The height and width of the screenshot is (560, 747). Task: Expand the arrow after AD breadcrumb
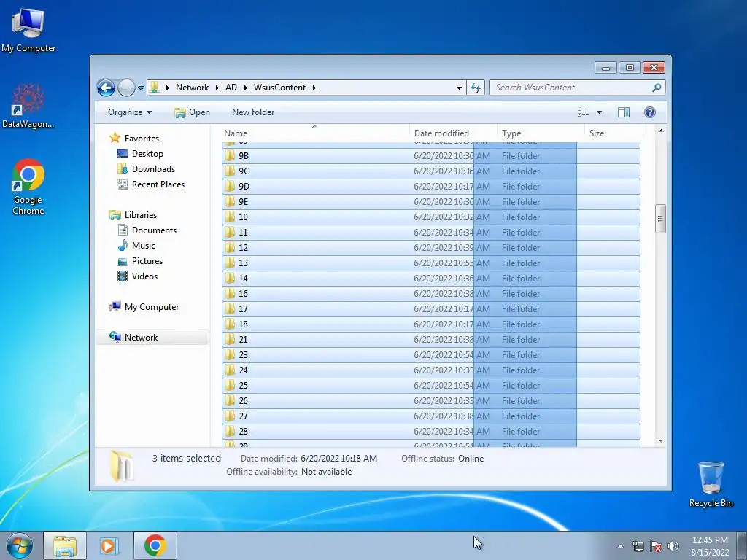pos(245,87)
